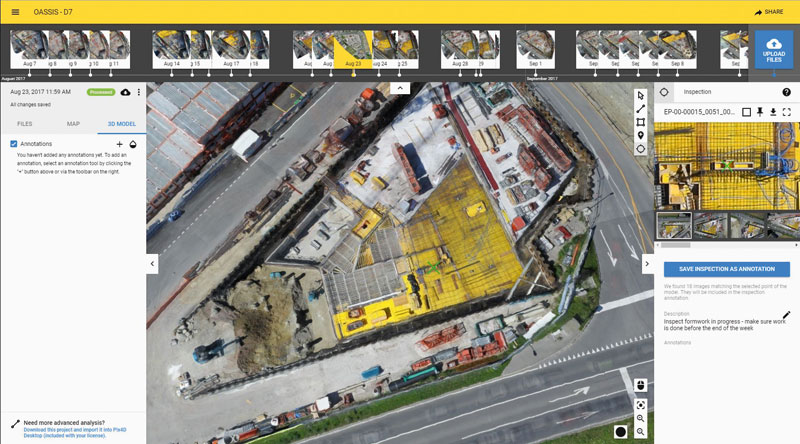
Task: Download the inspected image
Action: [773, 111]
